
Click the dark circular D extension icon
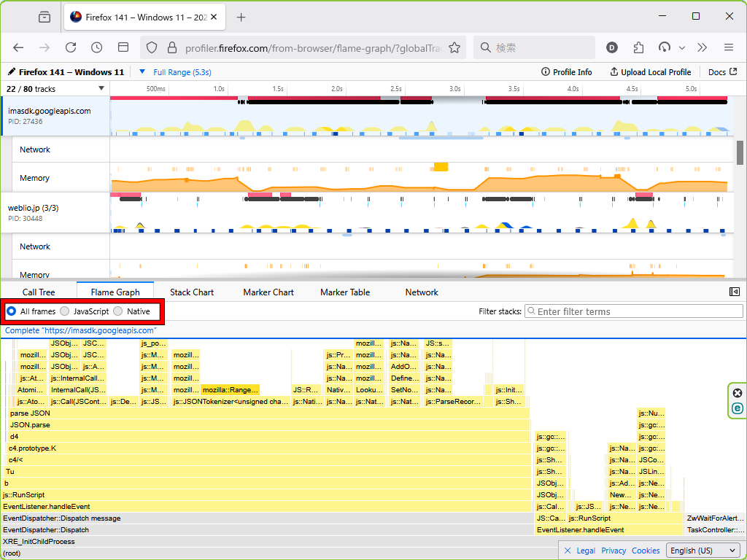pyautogui.click(x=612, y=47)
